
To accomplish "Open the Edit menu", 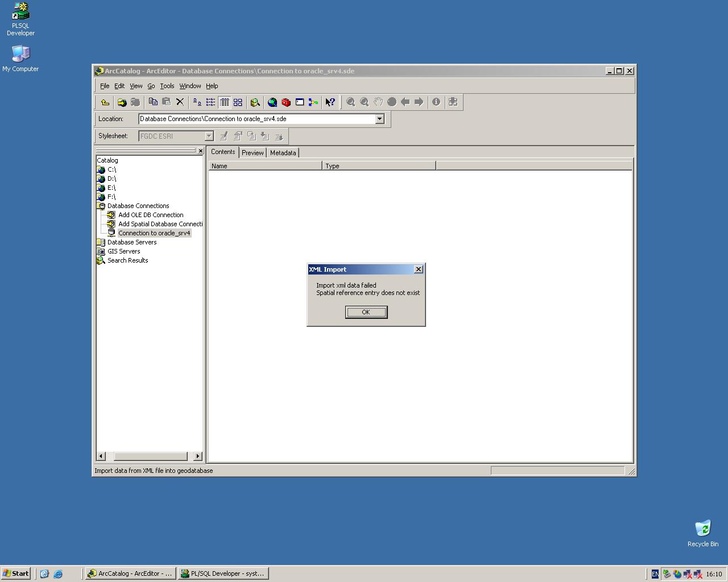I will click(x=119, y=86).
